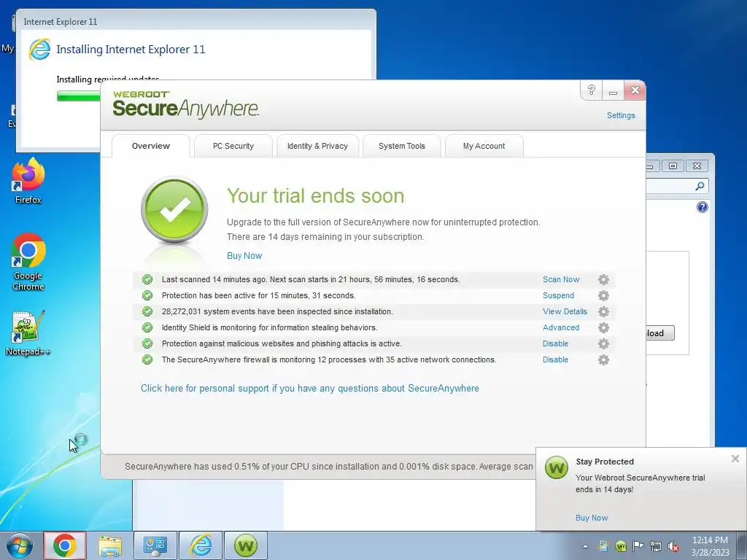This screenshot has width=747, height=560.
Task: Open gear settings for the firewall row
Action: [x=603, y=359]
